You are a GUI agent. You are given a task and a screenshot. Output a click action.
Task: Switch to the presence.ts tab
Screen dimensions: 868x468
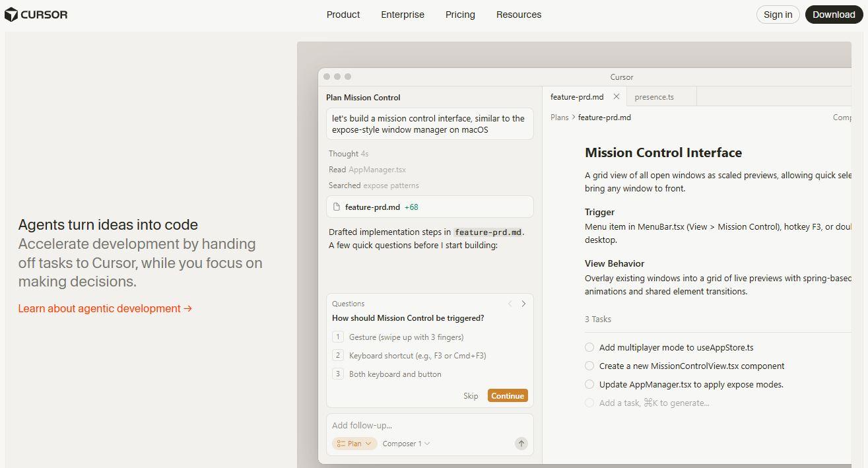(653, 96)
